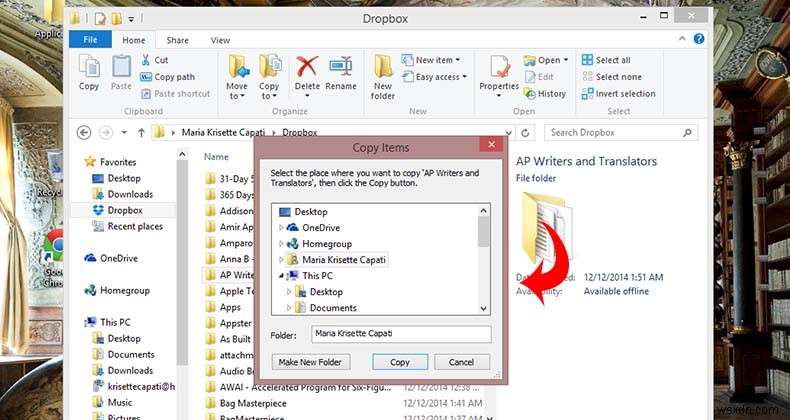
Task: Click the Copy button in the dialog
Action: click(x=400, y=362)
